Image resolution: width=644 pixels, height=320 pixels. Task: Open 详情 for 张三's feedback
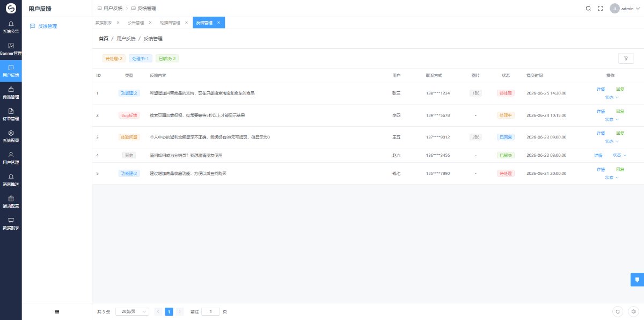point(601,89)
